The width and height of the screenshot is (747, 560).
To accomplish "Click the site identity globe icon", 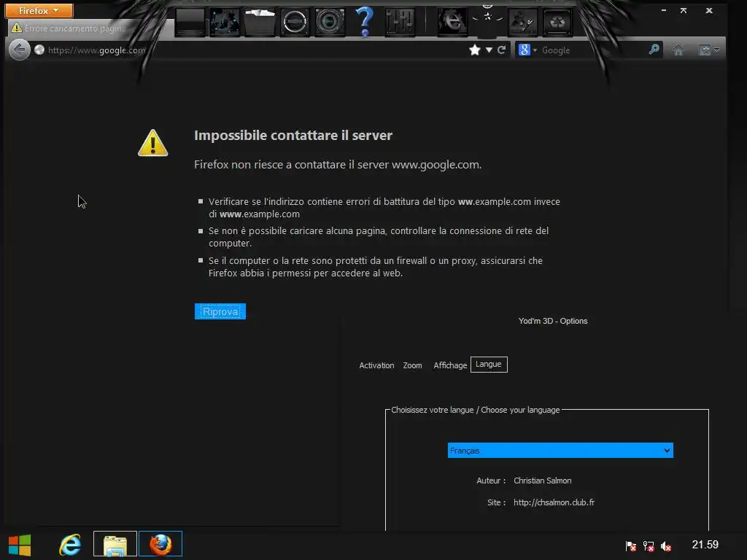I will point(39,50).
